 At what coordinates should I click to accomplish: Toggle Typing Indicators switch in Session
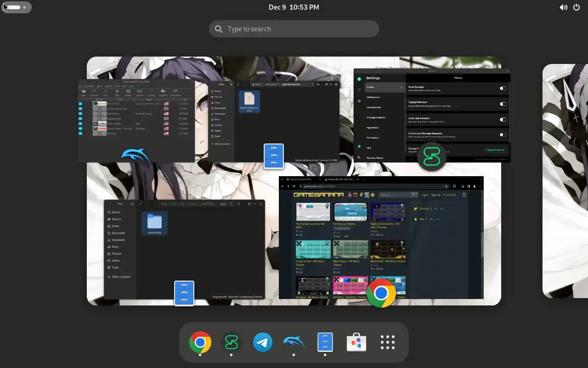[503, 104]
